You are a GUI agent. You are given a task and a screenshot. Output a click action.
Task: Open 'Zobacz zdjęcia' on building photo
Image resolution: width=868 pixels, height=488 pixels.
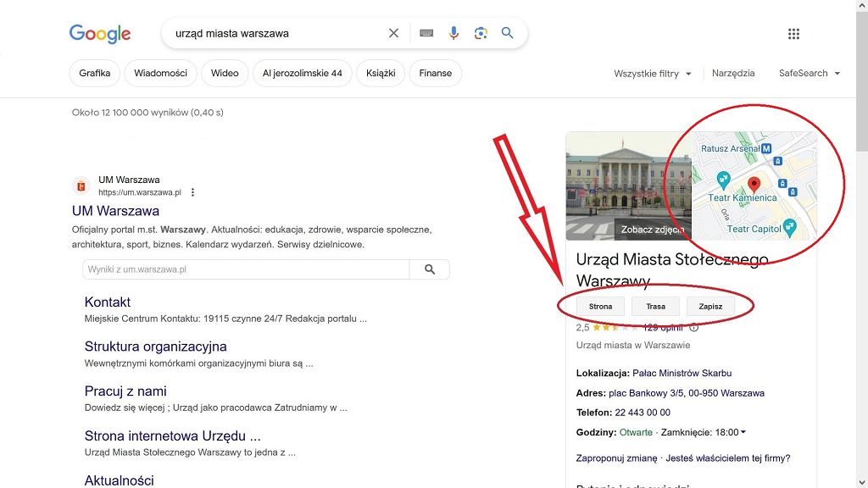[x=653, y=229]
